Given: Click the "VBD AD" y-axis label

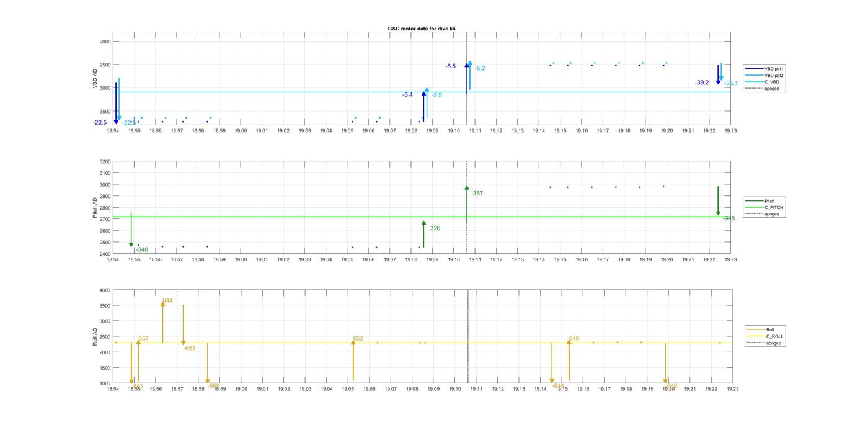Looking at the screenshot, I should click(x=95, y=79).
